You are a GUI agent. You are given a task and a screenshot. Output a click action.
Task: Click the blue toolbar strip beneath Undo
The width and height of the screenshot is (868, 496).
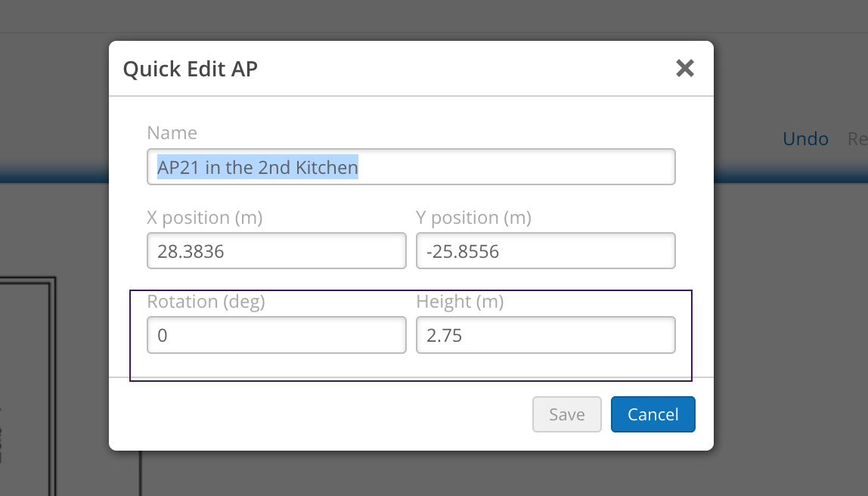pos(790,177)
